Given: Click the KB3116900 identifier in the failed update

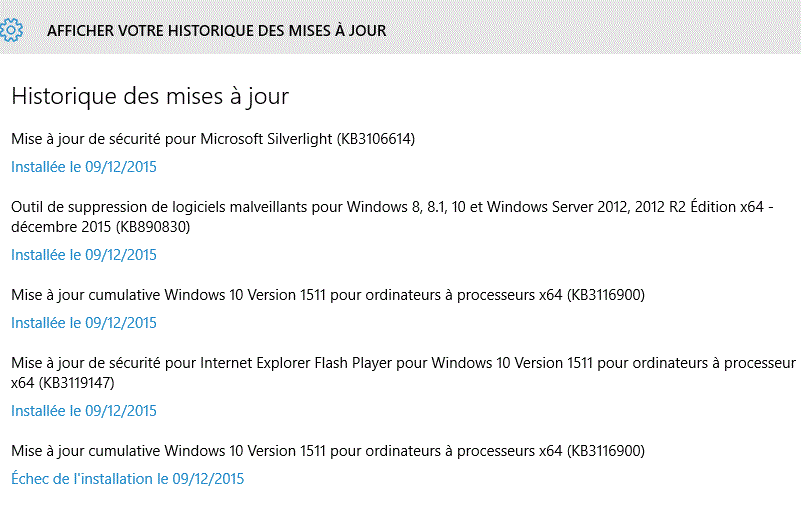Looking at the screenshot, I should (x=606, y=451).
